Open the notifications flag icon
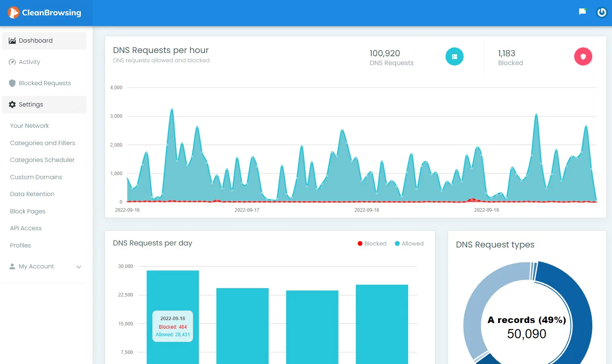Viewport: 612px width, 364px height. [x=582, y=12]
